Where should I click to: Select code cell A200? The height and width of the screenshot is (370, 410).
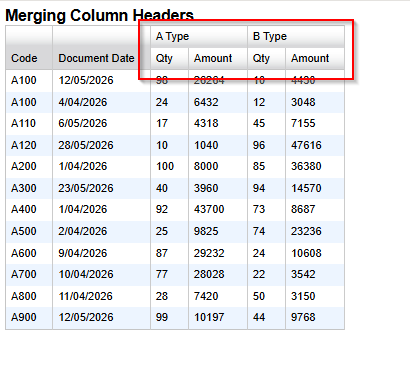pos(29,166)
